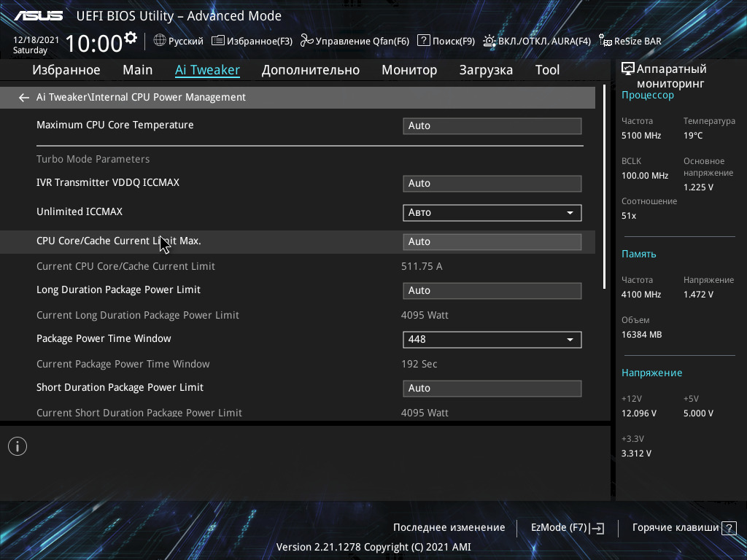Click the IVR Transmitter VDDQ ICCMAX field
The height and width of the screenshot is (560, 747).
pyautogui.click(x=492, y=183)
